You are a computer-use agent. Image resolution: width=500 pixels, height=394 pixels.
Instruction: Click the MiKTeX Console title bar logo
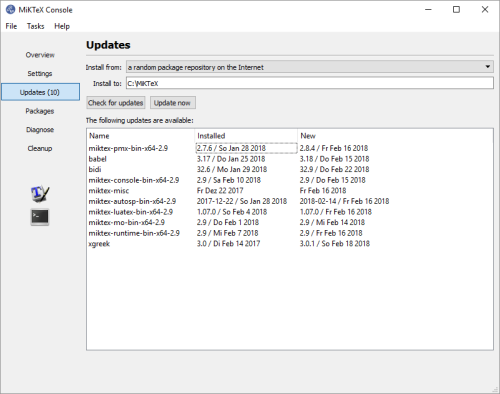pyautogui.click(x=10, y=10)
